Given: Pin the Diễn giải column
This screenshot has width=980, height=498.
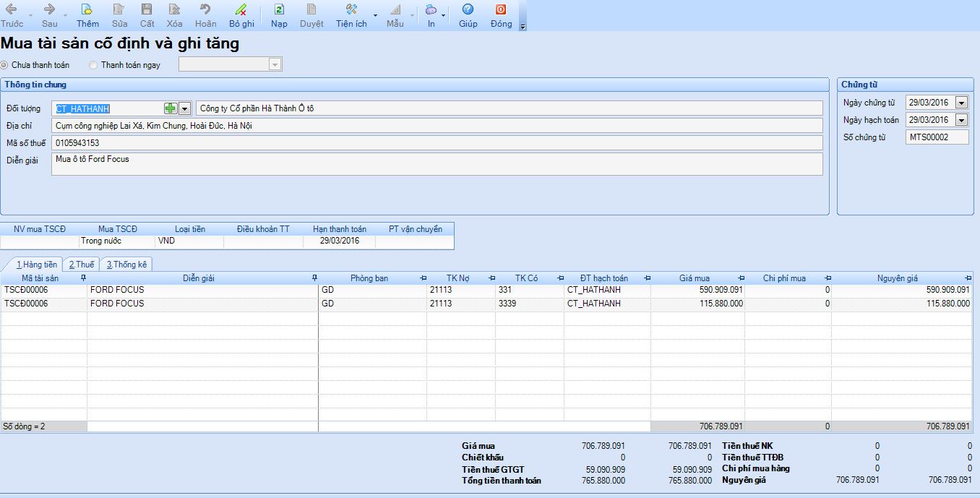Looking at the screenshot, I should [314, 278].
